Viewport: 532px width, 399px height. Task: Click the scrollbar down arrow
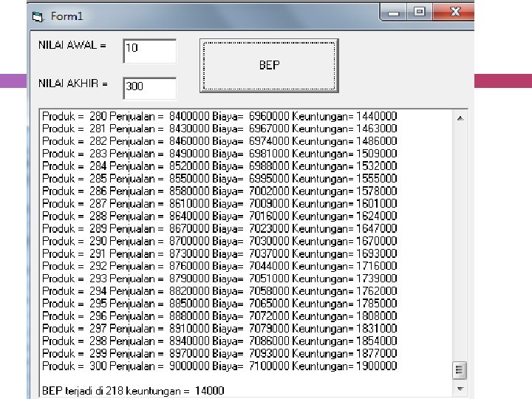[x=460, y=389]
